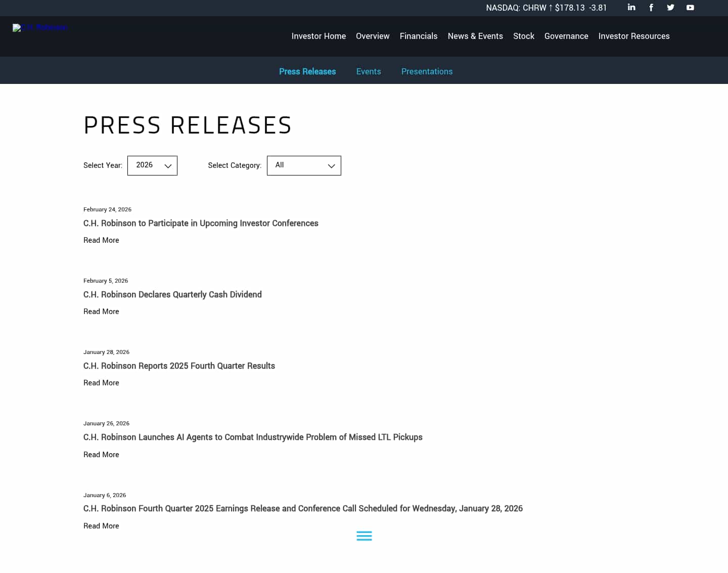The width and height of the screenshot is (728, 573).
Task: Switch to the Events tab
Action: [x=369, y=71]
